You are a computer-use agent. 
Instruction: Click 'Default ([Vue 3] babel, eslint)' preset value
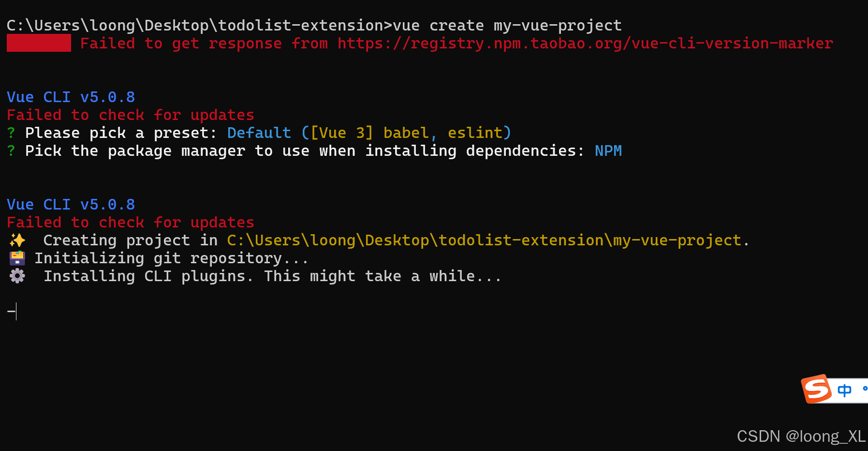(369, 133)
